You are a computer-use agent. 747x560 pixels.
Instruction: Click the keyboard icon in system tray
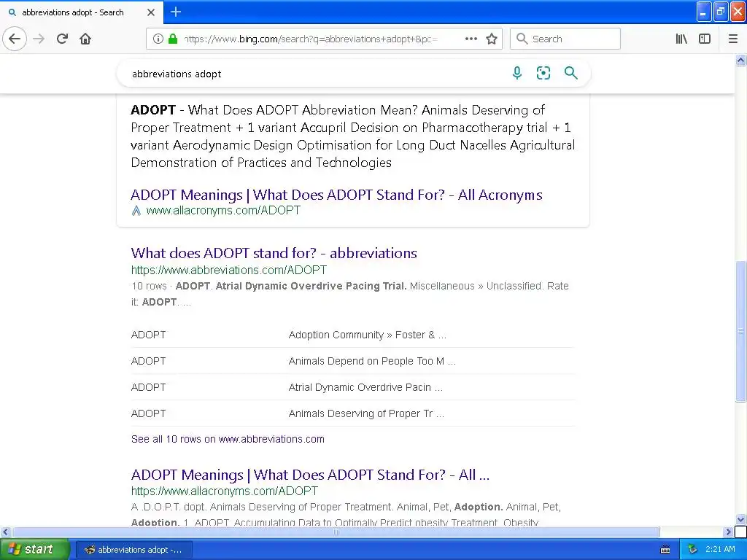point(665,550)
